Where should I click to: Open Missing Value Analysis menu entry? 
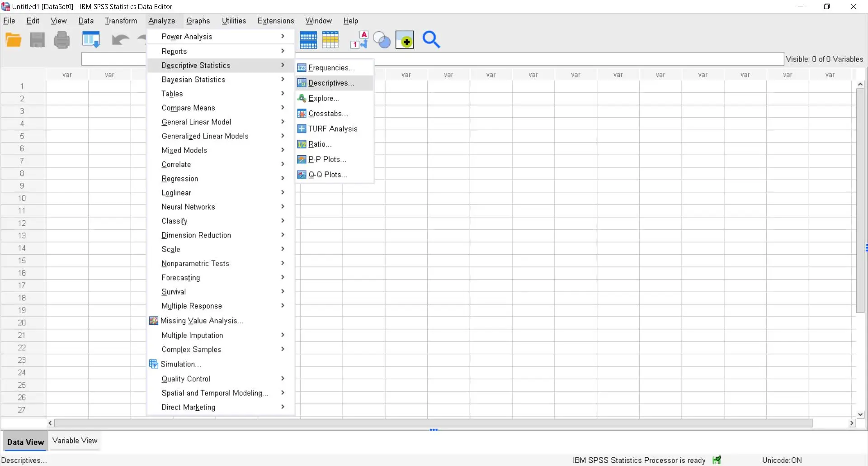[x=202, y=321]
